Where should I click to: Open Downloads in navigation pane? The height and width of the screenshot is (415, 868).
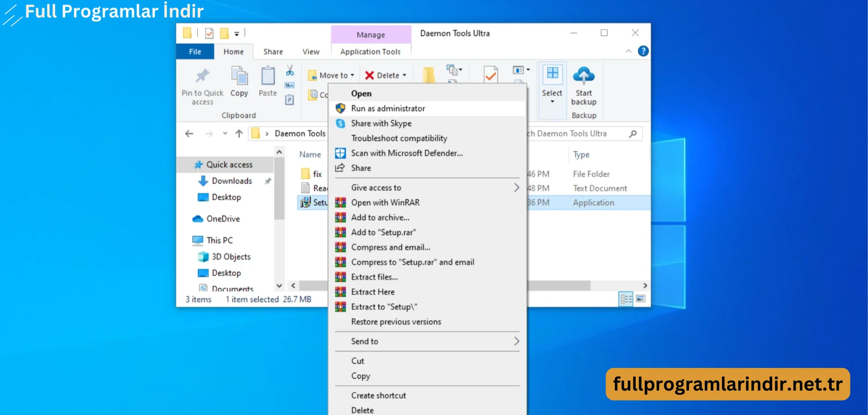(x=225, y=181)
